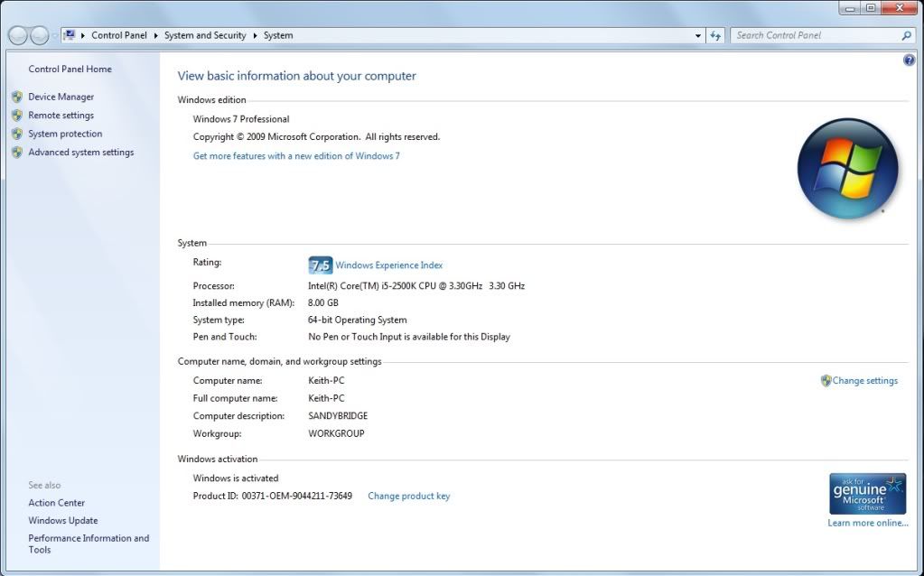Click Learn more online link
This screenshot has width=924, height=576.
coord(867,523)
